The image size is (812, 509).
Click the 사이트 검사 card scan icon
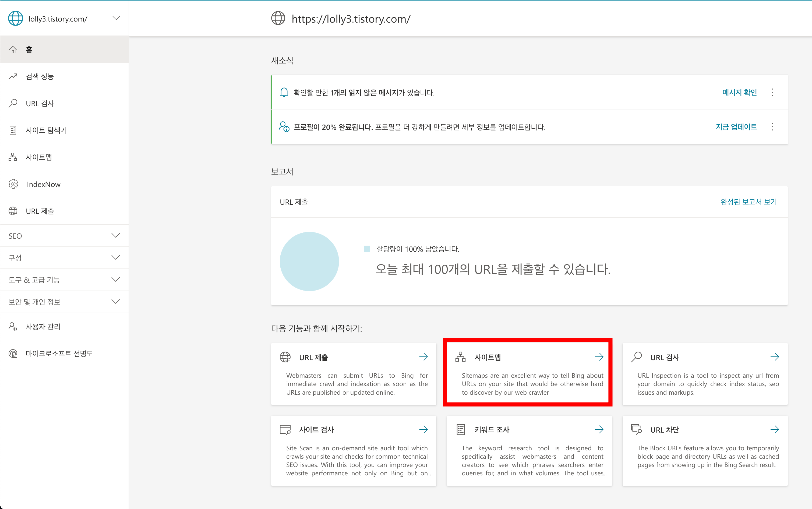pos(285,430)
